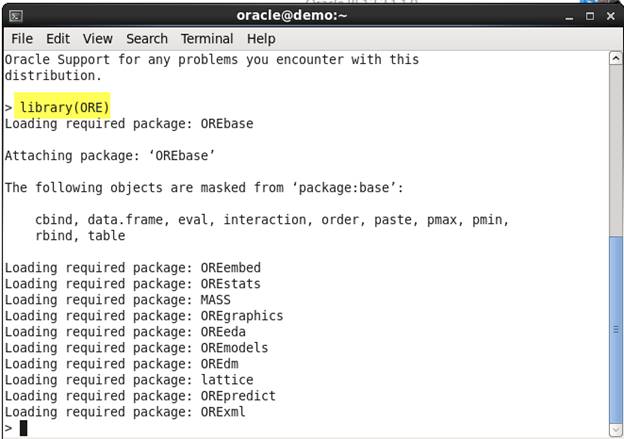Click the cursor at the last prompt
Image resolution: width=624 pixels, height=439 pixels.
tap(24, 428)
